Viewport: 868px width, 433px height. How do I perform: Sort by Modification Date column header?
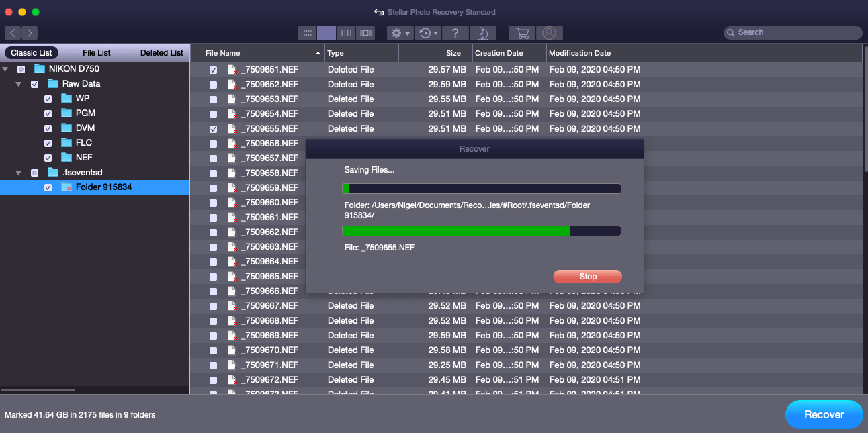click(x=703, y=53)
